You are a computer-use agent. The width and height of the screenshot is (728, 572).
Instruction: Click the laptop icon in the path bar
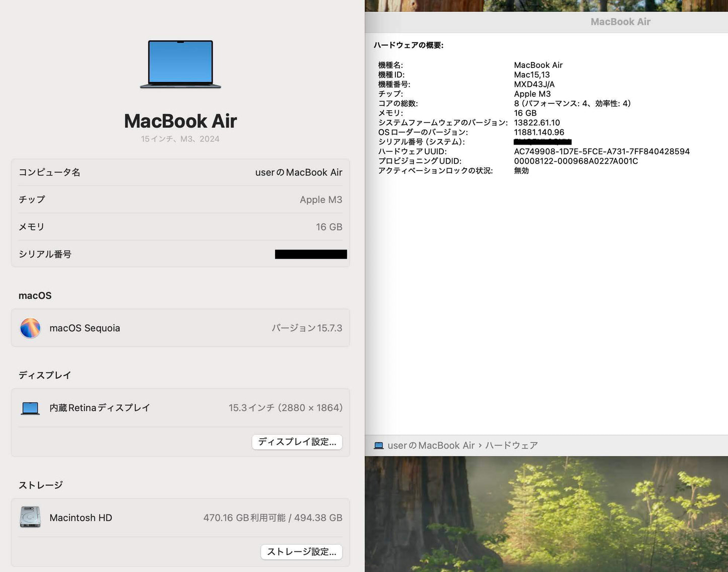(x=379, y=446)
